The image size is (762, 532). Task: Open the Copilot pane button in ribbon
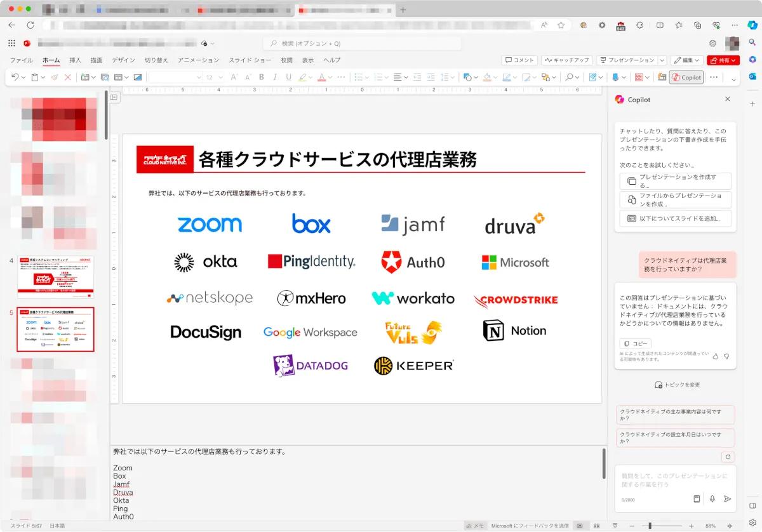[686, 77]
